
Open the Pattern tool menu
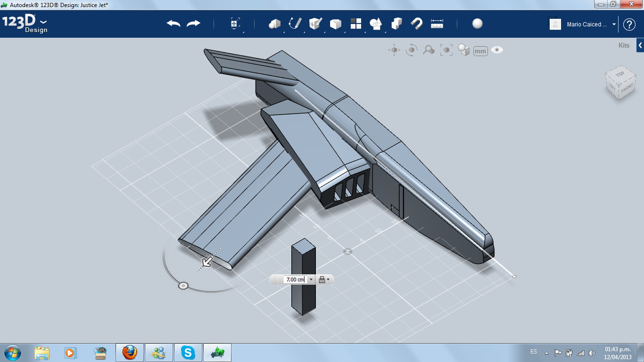point(355,24)
